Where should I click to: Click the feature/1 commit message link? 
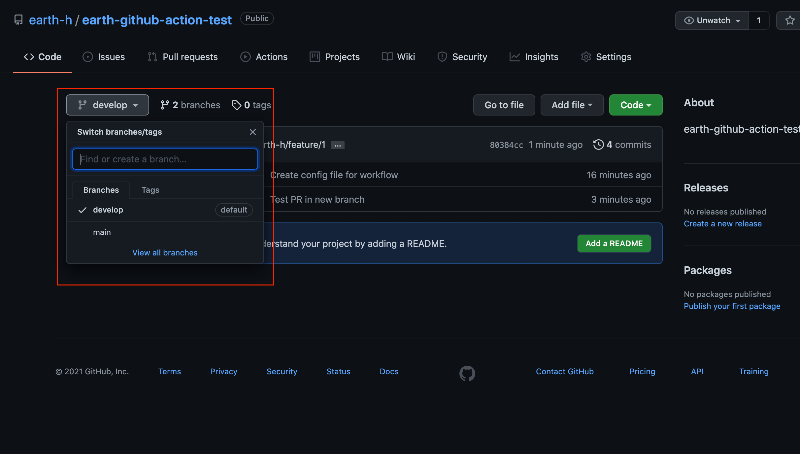(x=294, y=145)
